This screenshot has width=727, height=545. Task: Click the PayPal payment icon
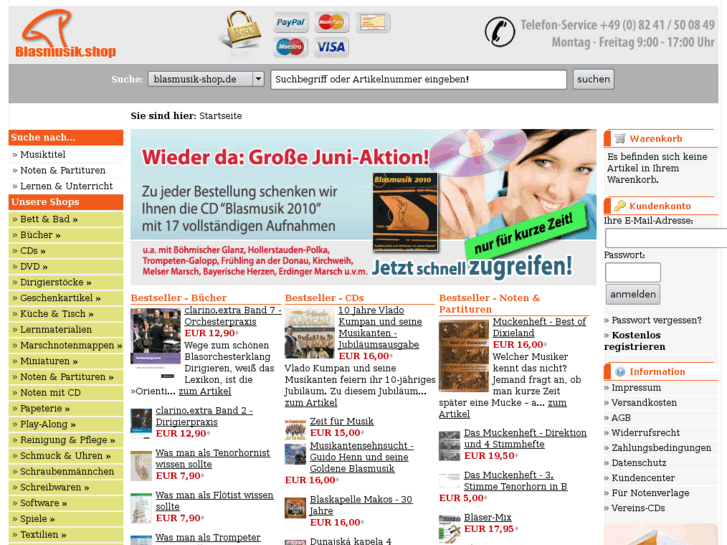[291, 22]
